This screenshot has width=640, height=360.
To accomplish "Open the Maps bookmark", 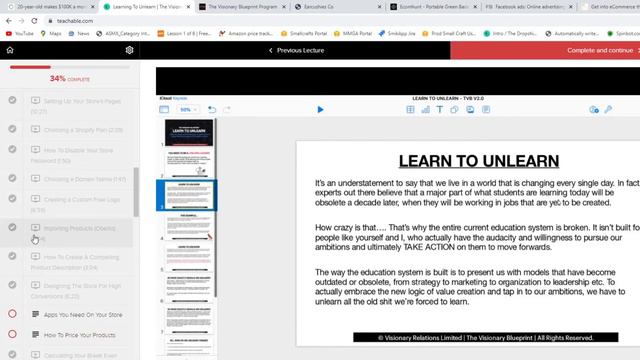I will [51, 33].
